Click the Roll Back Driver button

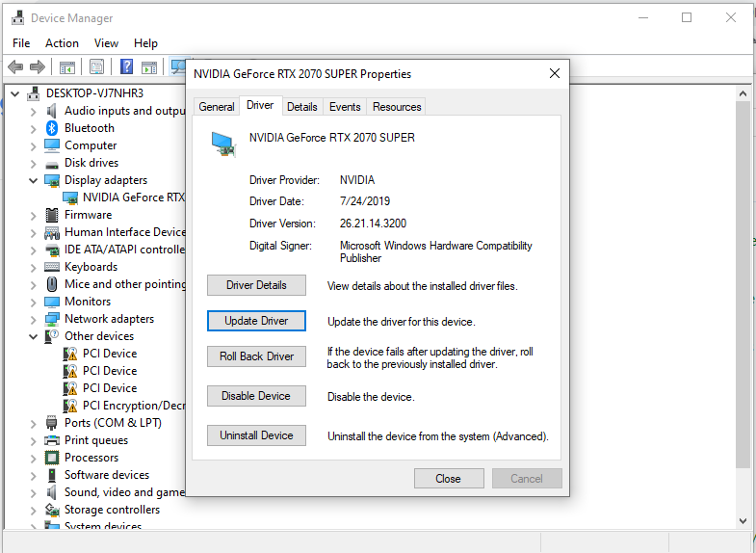coord(256,356)
